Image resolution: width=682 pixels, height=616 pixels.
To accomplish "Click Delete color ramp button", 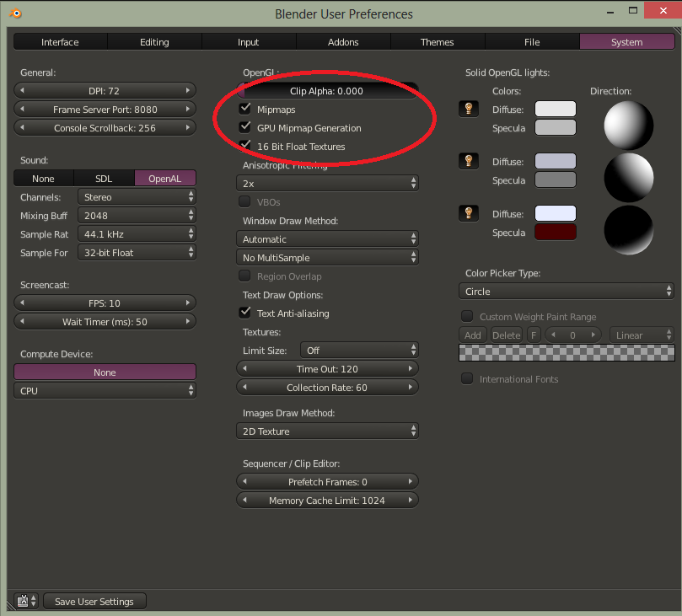I will pyautogui.click(x=507, y=335).
